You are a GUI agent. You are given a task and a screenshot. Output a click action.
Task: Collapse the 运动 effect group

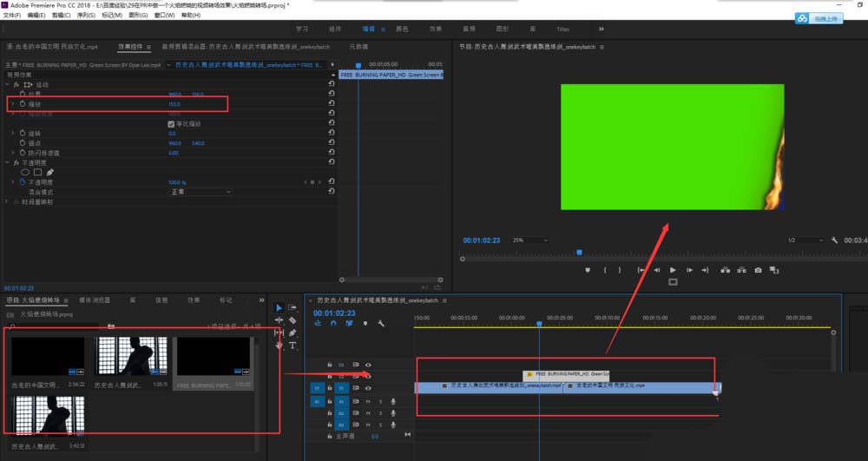(7, 85)
